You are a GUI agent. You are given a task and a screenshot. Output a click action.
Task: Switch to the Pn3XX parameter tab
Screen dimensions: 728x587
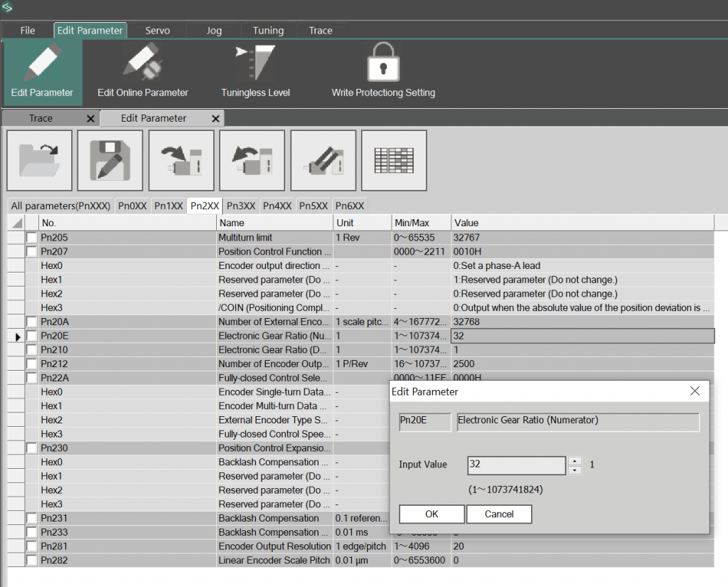240,206
